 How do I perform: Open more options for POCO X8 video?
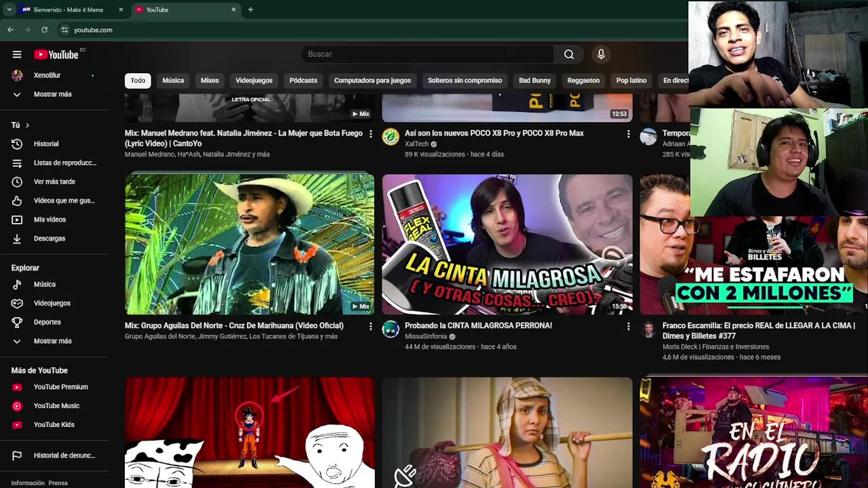[x=628, y=134]
